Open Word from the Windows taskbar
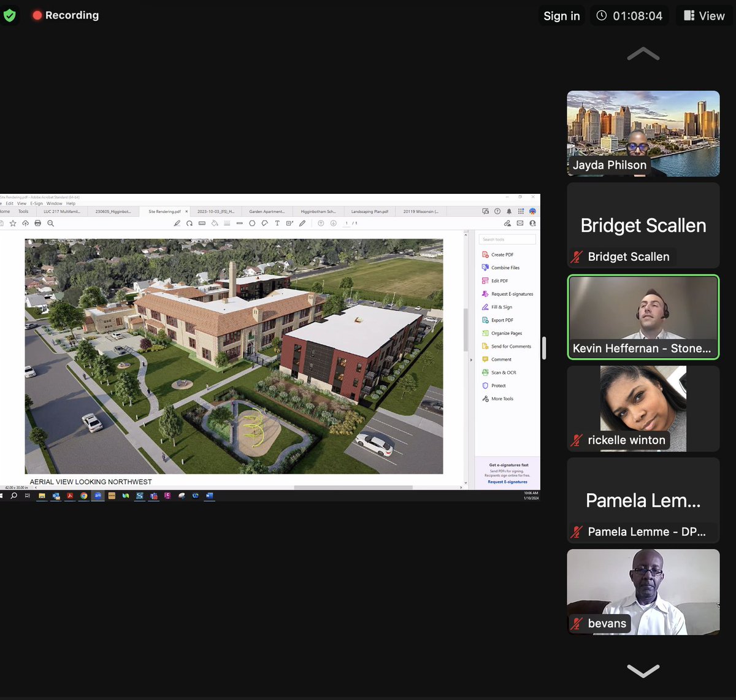The image size is (736, 700). 209,496
